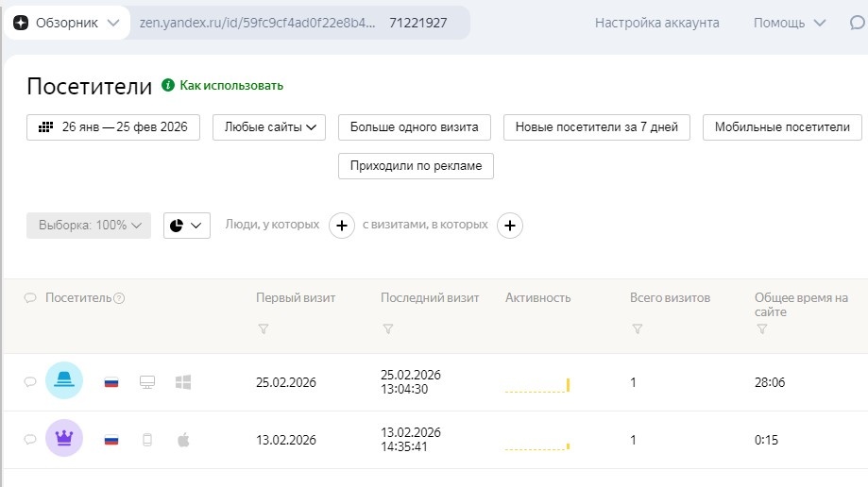The image size is (868, 487).
Task: Click the comment icon in Посетитель header
Action: pyautogui.click(x=30, y=297)
